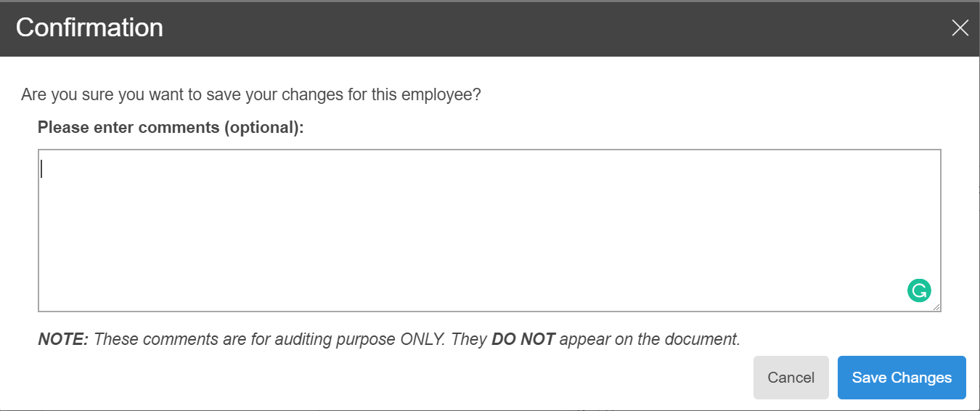The image size is (980, 411).
Task: Click the bold 'DO NOT' text
Action: coord(523,339)
